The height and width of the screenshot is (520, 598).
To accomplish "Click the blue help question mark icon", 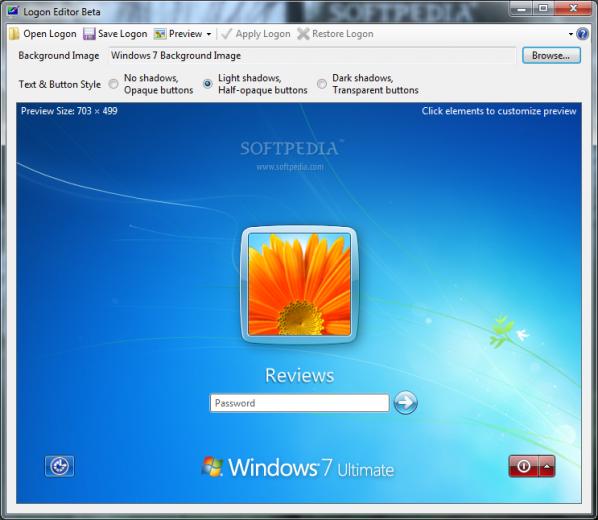I will click(582, 34).
